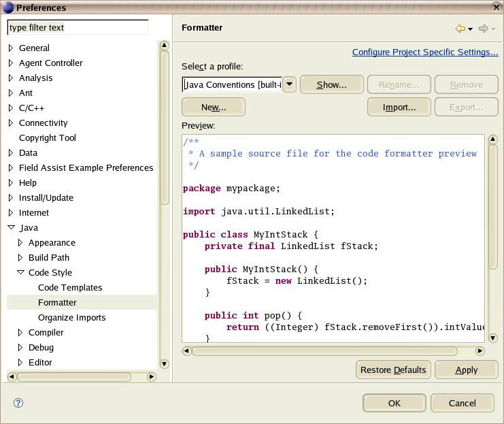
Task: Click the tree's scroll down arrow
Action: 164,364
